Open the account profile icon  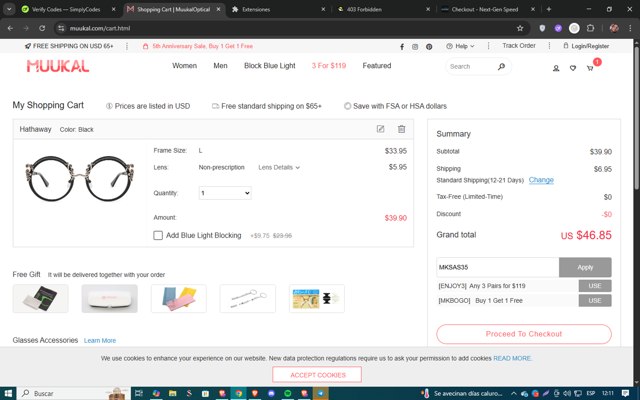coord(556,68)
